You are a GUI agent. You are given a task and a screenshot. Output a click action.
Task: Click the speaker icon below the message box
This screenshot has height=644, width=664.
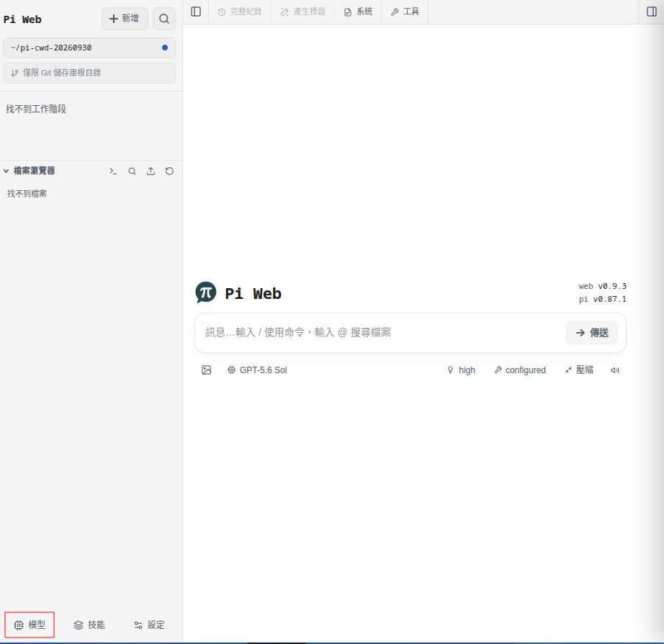pos(615,370)
